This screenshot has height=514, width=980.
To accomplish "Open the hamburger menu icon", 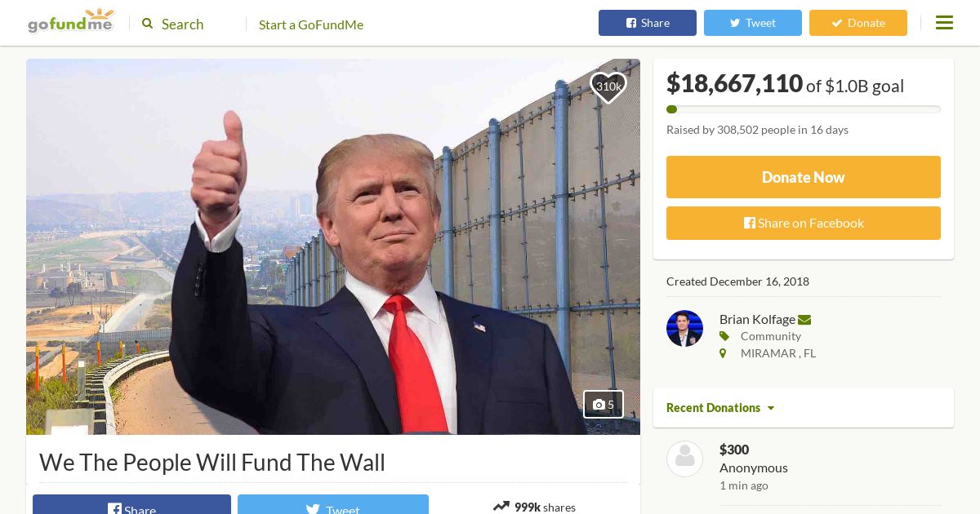I will [944, 23].
